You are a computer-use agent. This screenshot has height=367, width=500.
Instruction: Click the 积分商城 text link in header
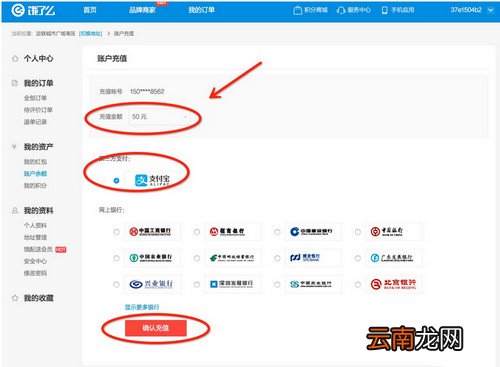(316, 10)
